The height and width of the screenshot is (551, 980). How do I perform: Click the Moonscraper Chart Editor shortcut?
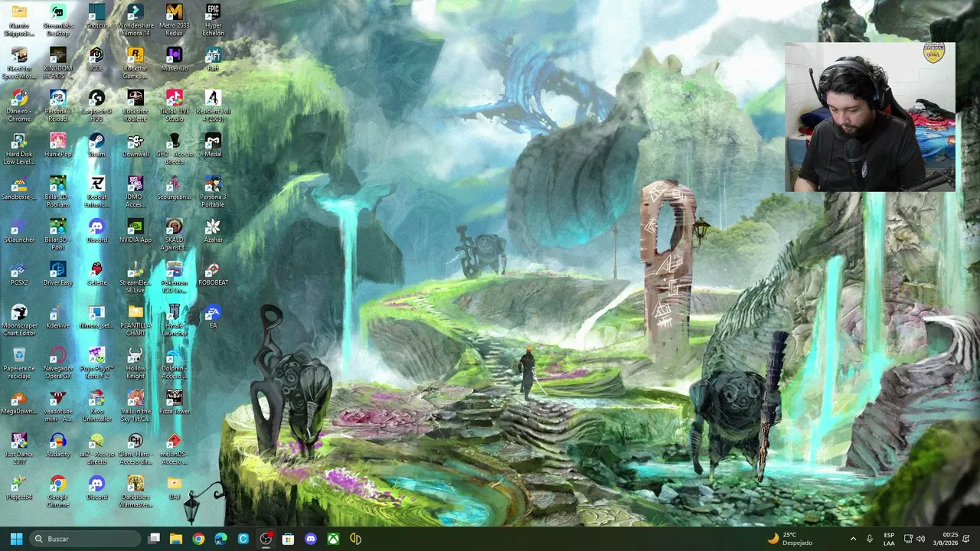(x=19, y=320)
